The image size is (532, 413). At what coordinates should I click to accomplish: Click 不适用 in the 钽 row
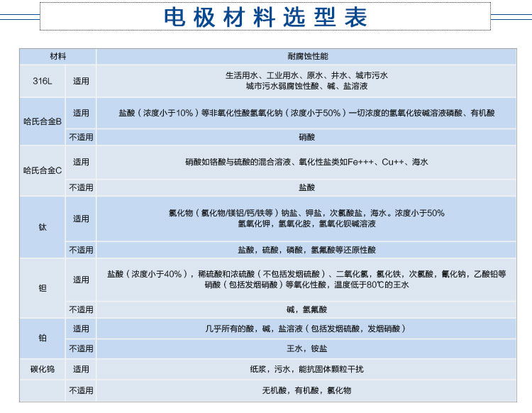(81, 309)
